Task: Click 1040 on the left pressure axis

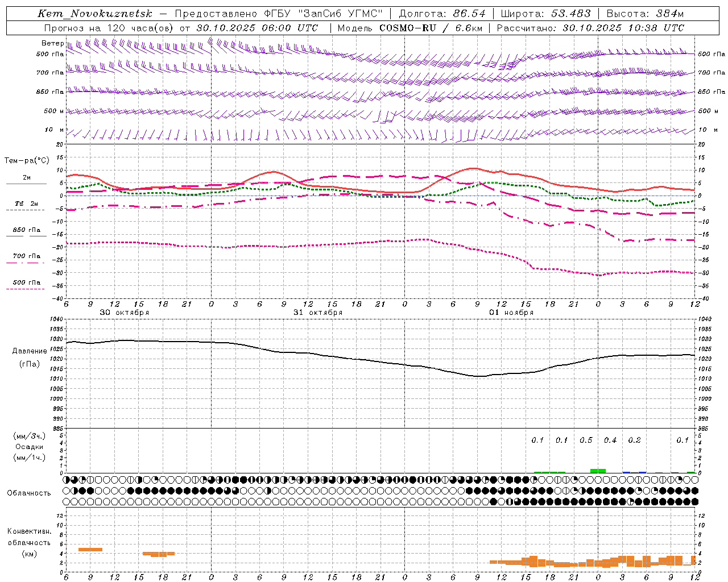Action: (57, 319)
